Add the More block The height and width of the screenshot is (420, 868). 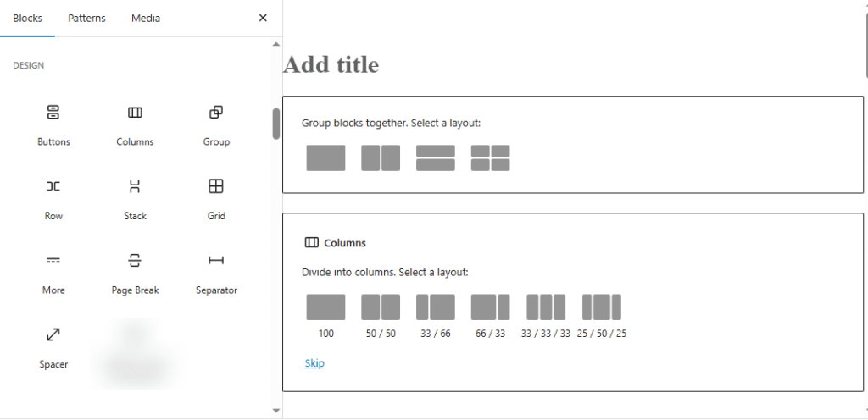[53, 272]
